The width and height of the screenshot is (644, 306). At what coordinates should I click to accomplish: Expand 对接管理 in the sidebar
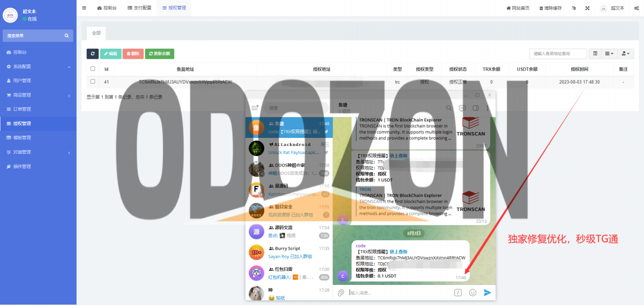tap(38, 152)
